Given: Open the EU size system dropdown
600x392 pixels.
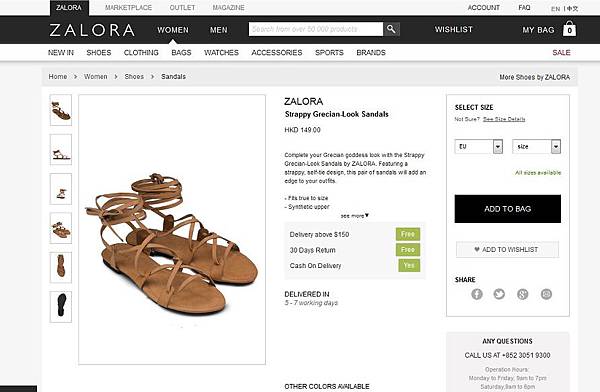Looking at the screenshot, I should click(x=479, y=147).
